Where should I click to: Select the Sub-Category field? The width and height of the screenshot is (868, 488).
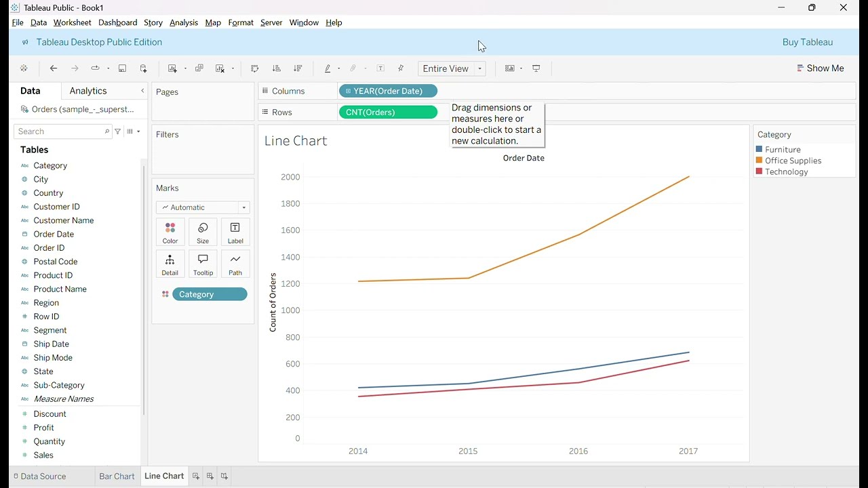pos(59,385)
